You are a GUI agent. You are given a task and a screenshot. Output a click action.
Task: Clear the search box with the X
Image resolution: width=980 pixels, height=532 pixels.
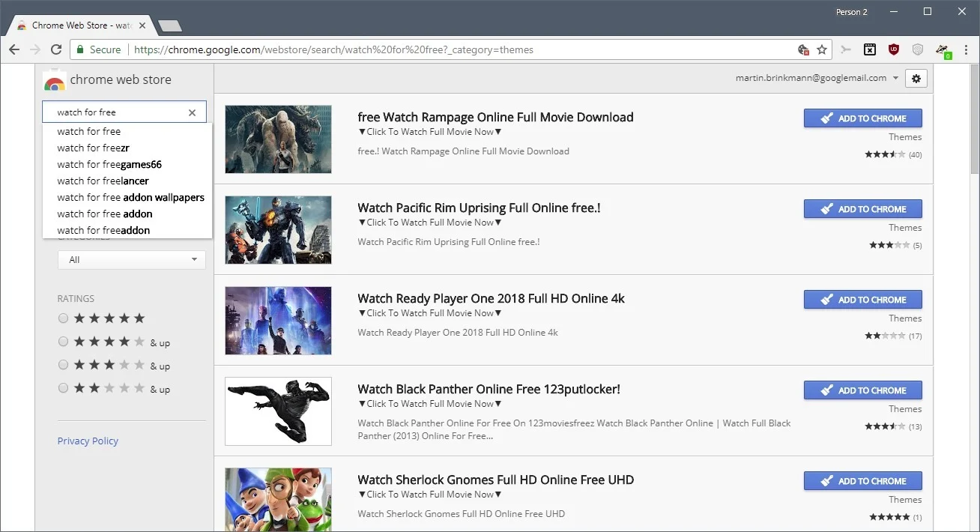pos(192,112)
